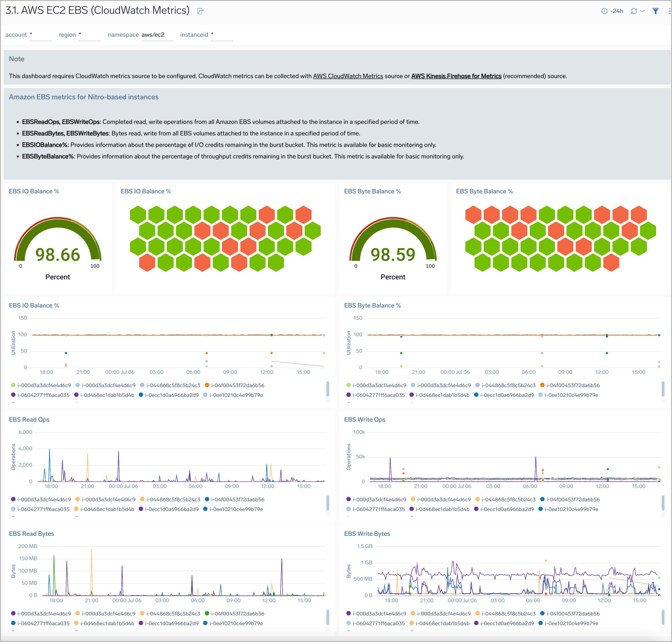This screenshot has height=642, width=672.
Task: Click the region filter input field
Action: [x=89, y=35]
